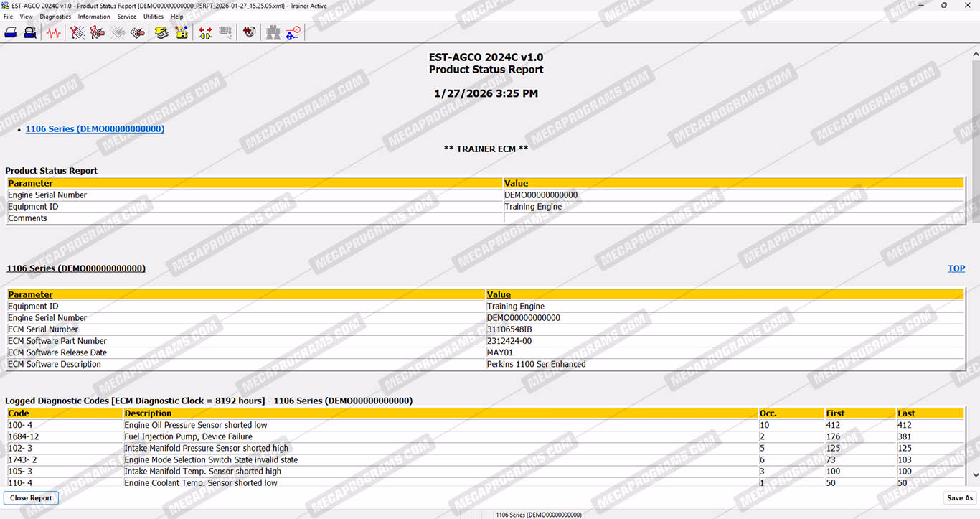The width and height of the screenshot is (980, 519).
Task: Open the Utilities menu
Action: (x=153, y=17)
